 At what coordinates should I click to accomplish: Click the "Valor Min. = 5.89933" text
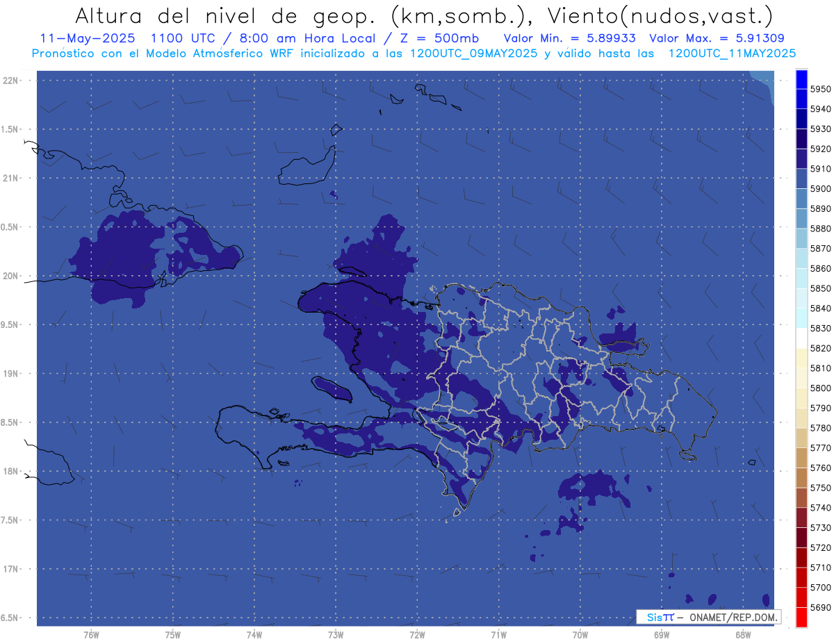click(x=570, y=38)
